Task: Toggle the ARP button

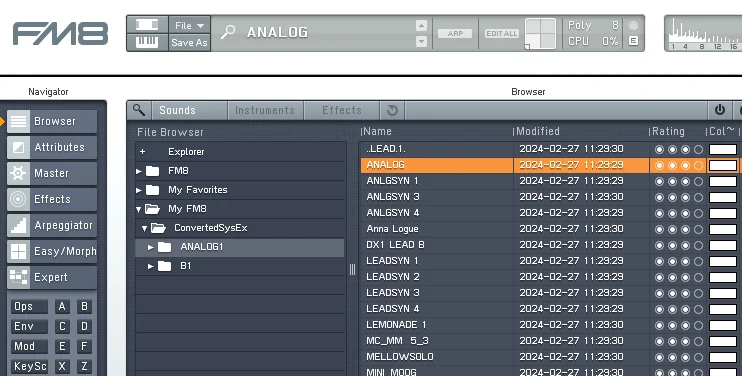Action: point(455,34)
